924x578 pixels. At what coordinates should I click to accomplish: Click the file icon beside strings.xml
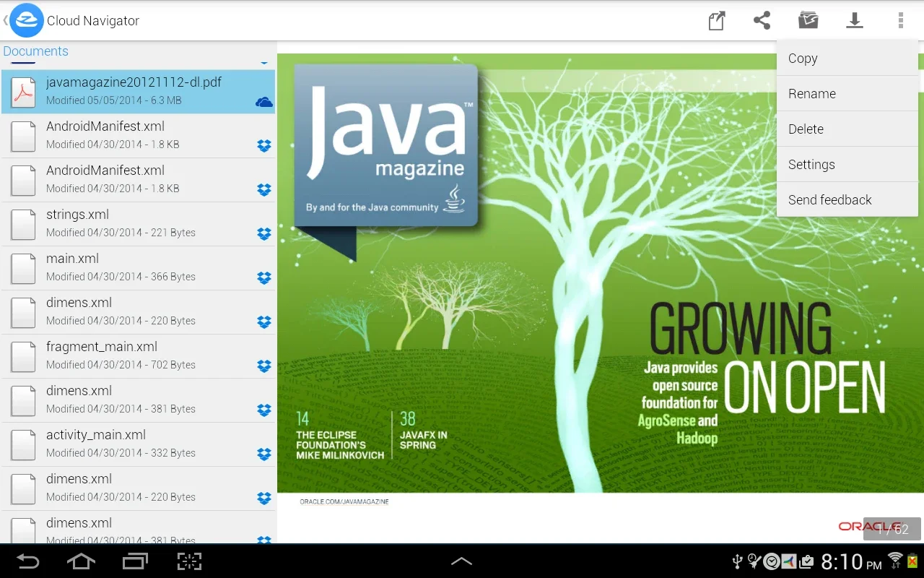[x=24, y=224]
